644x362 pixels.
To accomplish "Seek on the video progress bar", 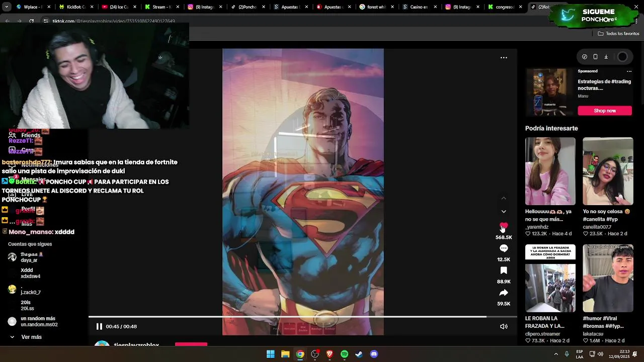I will tap(302, 317).
